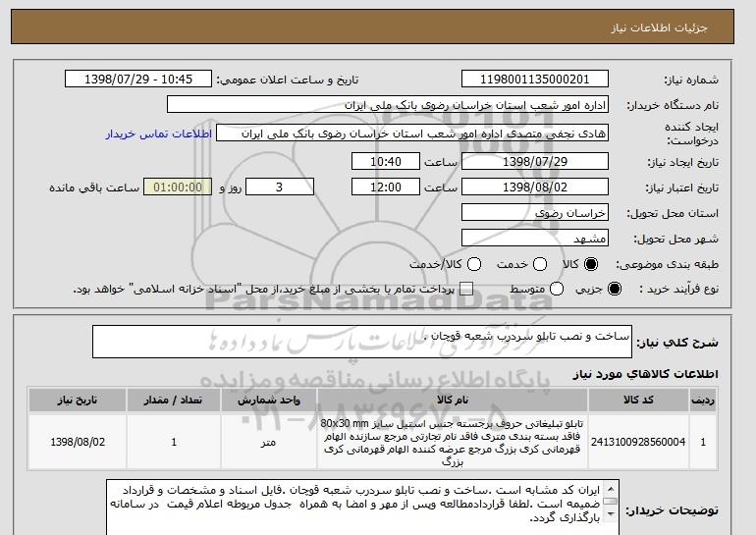Click the buyer notes scrollbar down arrow
This screenshot has height=535, width=756.
[x=611, y=515]
